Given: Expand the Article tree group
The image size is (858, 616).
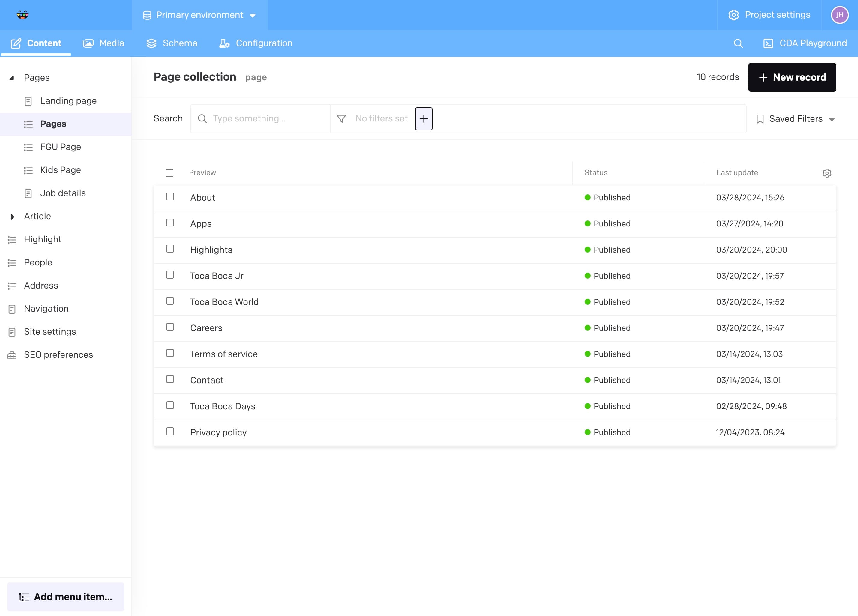Looking at the screenshot, I should point(13,217).
